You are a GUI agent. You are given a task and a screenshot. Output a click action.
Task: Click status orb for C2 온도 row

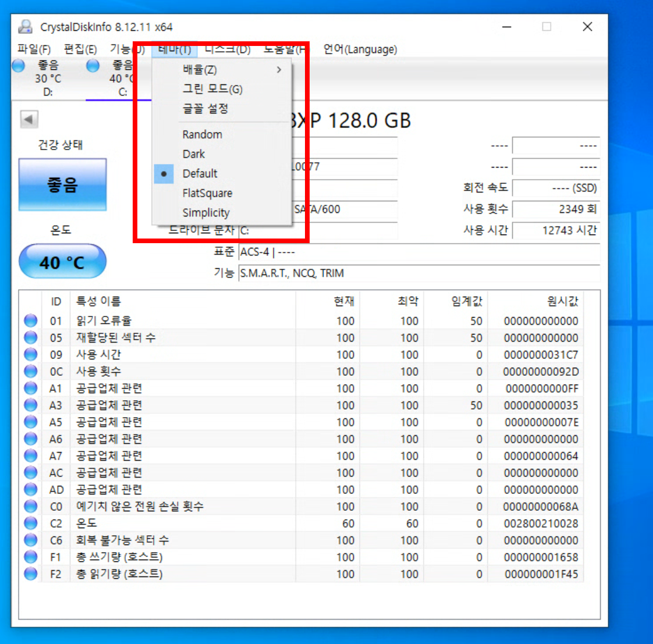point(30,523)
